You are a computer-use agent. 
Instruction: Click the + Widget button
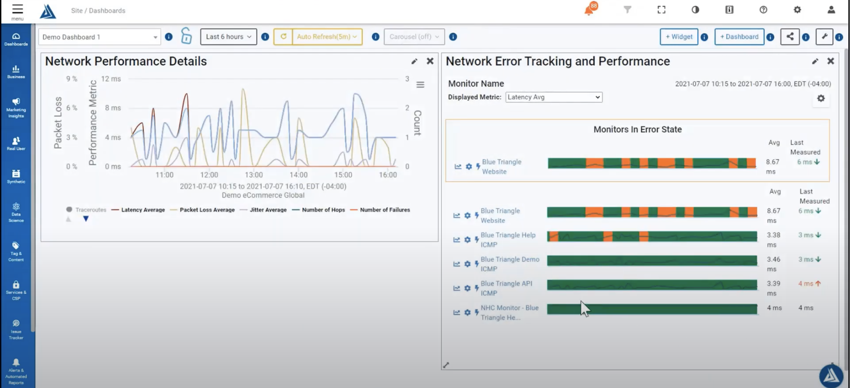tap(679, 37)
